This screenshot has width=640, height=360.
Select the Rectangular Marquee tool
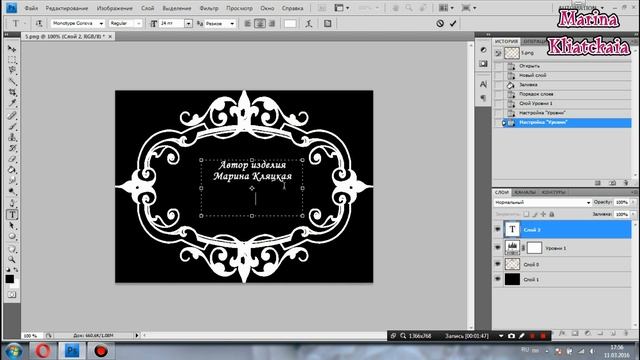(x=12, y=60)
